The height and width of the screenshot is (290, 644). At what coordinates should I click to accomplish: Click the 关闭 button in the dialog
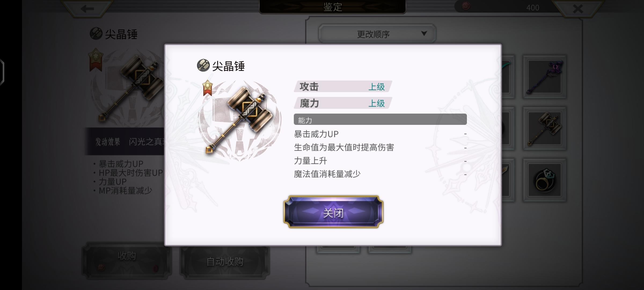click(x=333, y=212)
